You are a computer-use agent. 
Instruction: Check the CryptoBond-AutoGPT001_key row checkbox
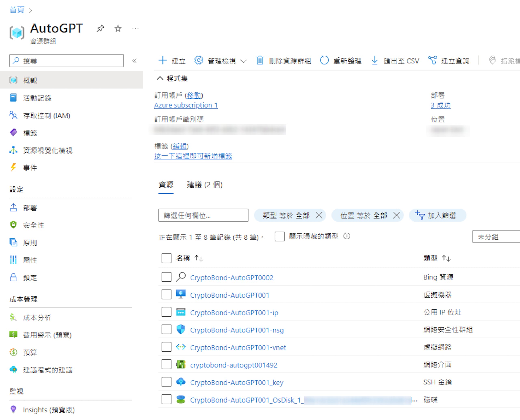click(x=167, y=382)
